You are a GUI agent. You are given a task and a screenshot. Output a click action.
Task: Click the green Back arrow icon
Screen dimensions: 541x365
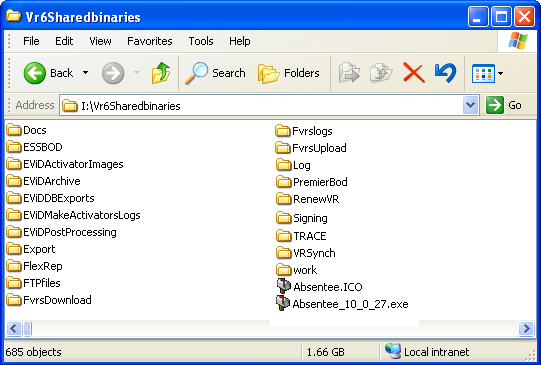click(35, 73)
